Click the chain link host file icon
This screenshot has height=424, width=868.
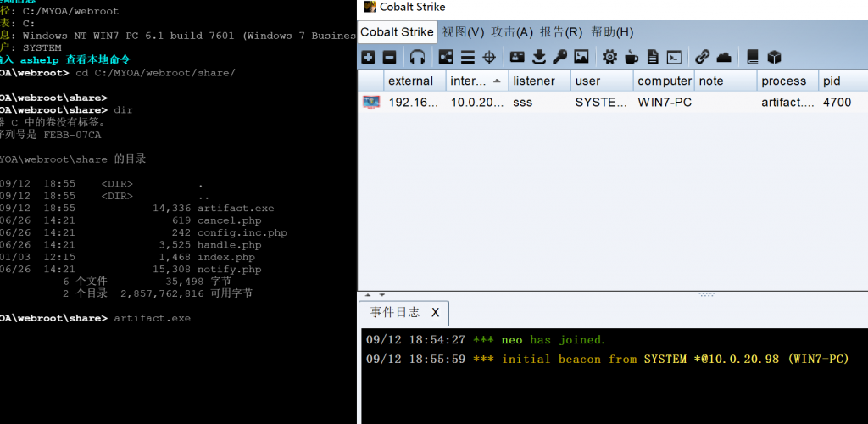pos(703,57)
